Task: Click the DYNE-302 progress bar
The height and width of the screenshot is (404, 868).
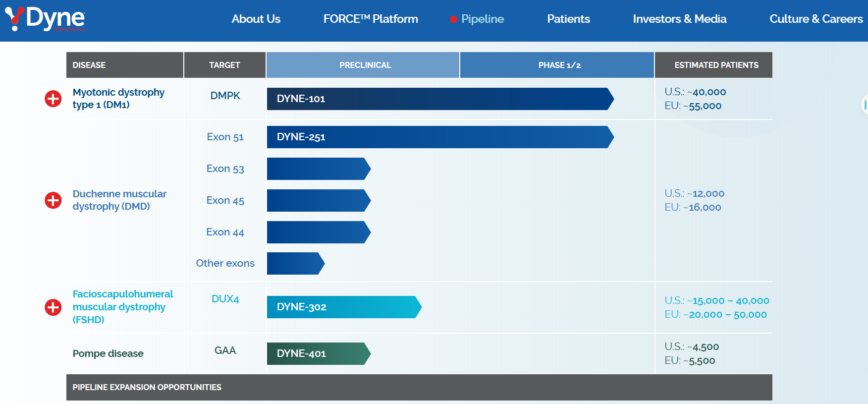Action: pos(344,307)
